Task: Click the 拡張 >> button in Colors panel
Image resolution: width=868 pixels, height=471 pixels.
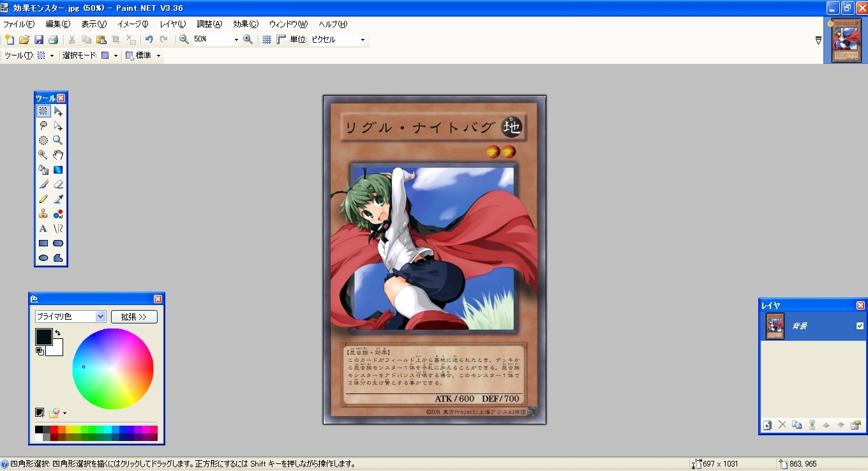Action: [x=134, y=317]
